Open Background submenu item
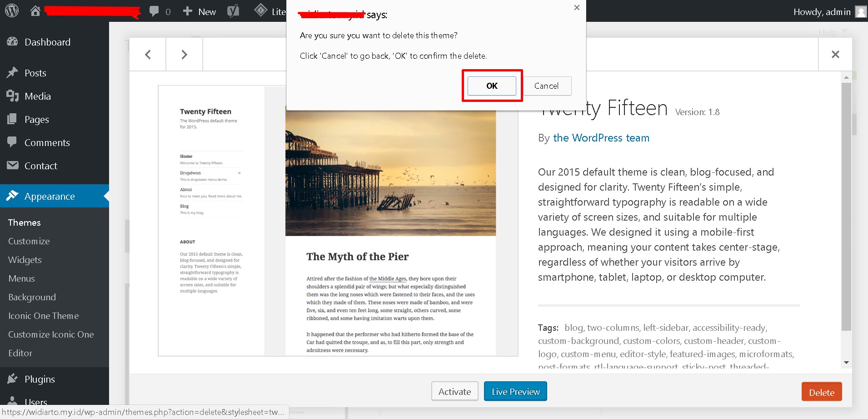The height and width of the screenshot is (419, 868). click(x=32, y=297)
